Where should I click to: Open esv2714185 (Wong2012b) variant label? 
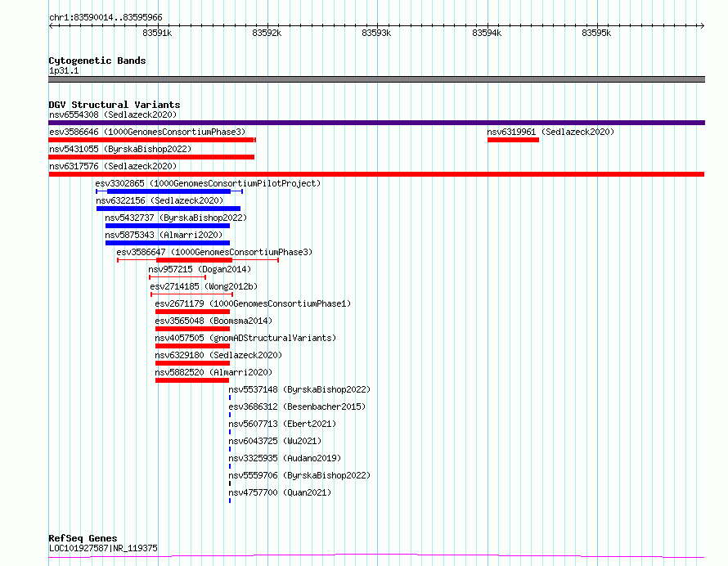[x=204, y=286]
